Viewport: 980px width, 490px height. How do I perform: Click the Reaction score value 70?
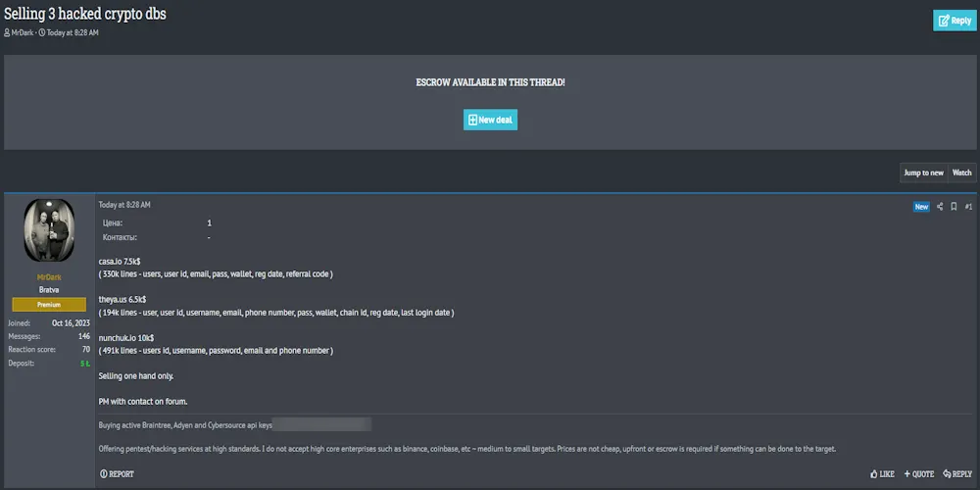point(85,350)
